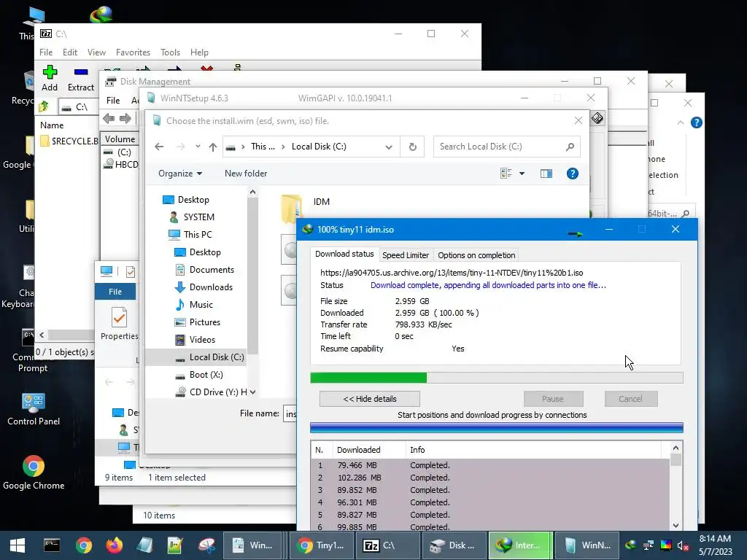Go back in the file chooser dialog

click(x=159, y=147)
